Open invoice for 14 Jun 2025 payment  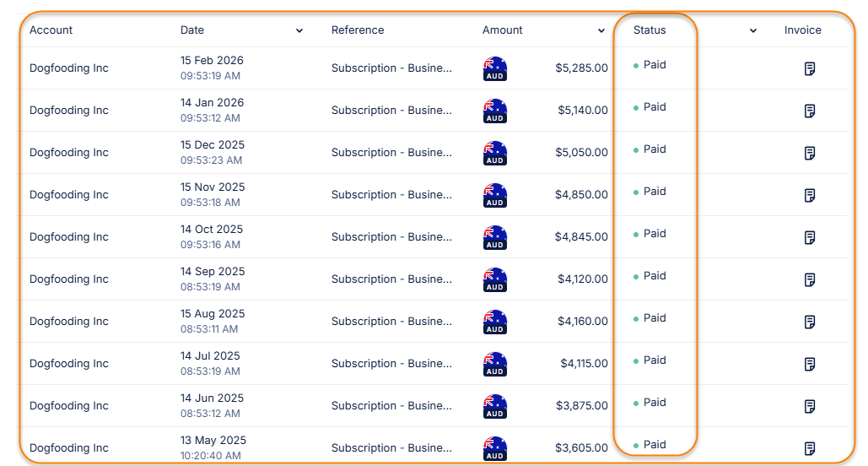810,406
